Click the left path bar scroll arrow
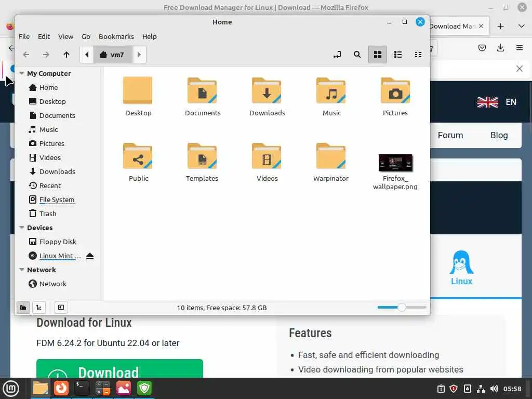This screenshot has width=532, height=399. coord(87,55)
